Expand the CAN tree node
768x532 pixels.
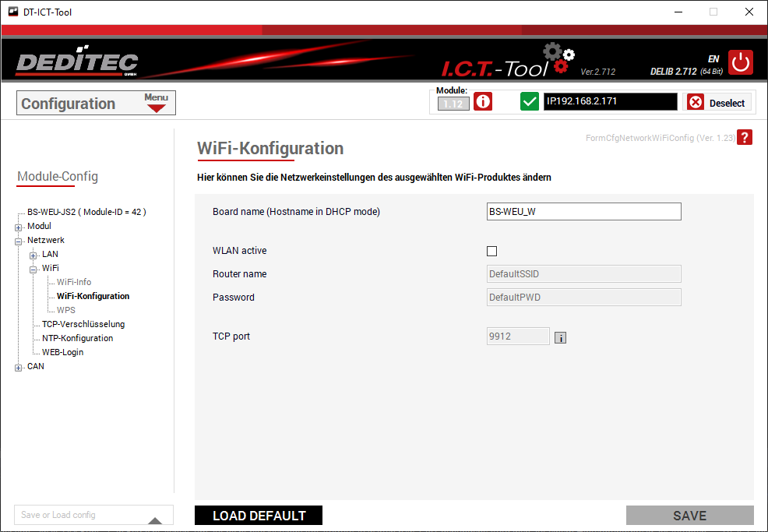pyautogui.click(x=19, y=368)
